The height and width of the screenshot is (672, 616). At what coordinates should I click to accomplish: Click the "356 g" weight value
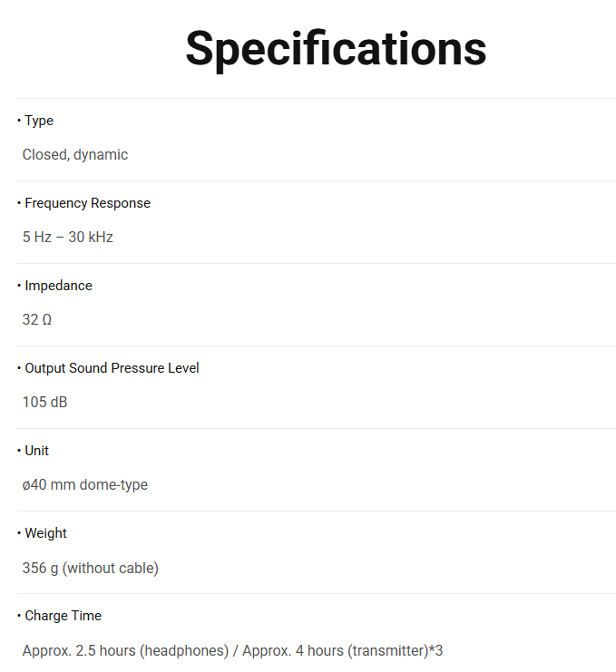(x=40, y=569)
